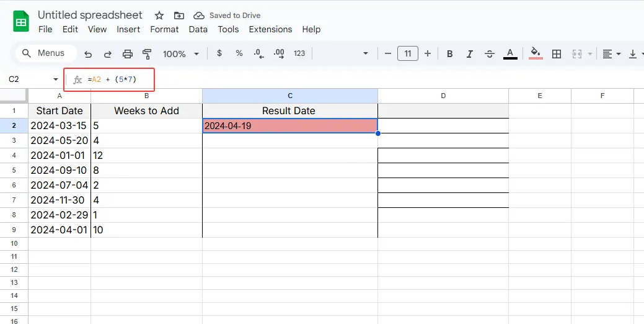This screenshot has width=644, height=324.
Task: Toggle italic formatting
Action: (470, 54)
